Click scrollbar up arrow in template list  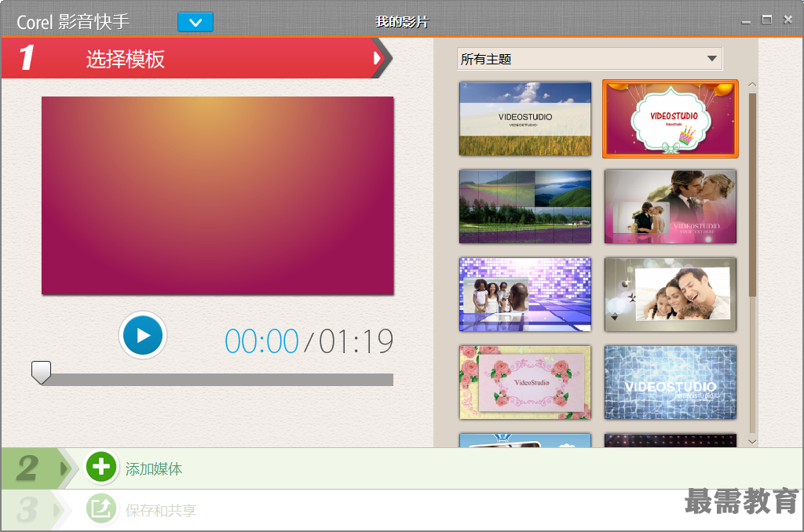(752, 84)
